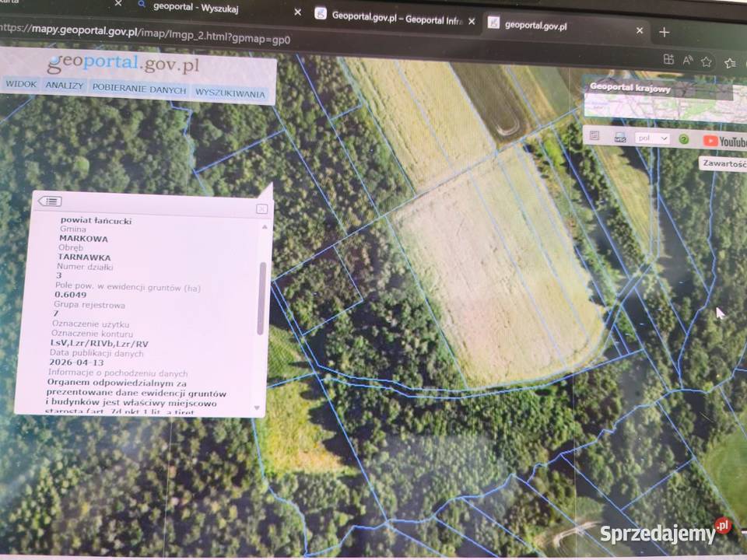The image size is (747, 560).
Task: Click the 'MARKOWA' gmina value
Action: click(x=84, y=239)
